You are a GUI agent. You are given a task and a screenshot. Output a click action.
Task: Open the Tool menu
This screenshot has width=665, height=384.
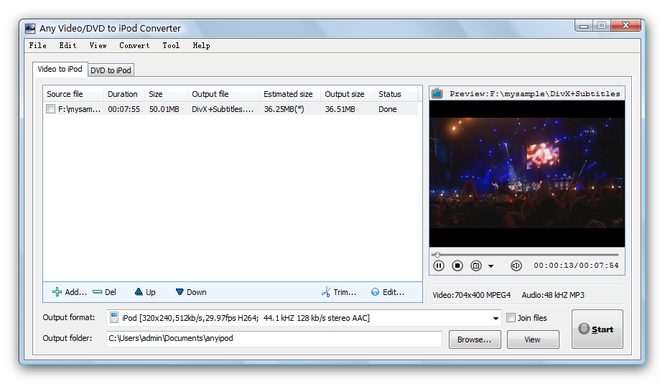pyautogui.click(x=171, y=45)
